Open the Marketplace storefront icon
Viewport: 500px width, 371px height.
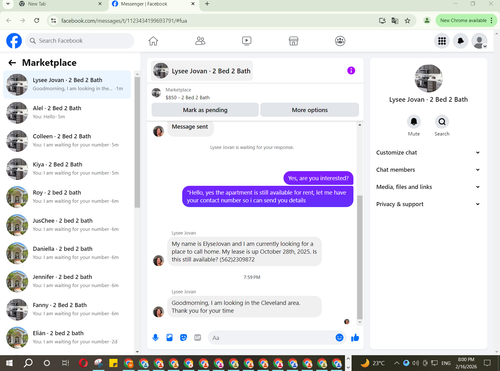[x=293, y=41]
